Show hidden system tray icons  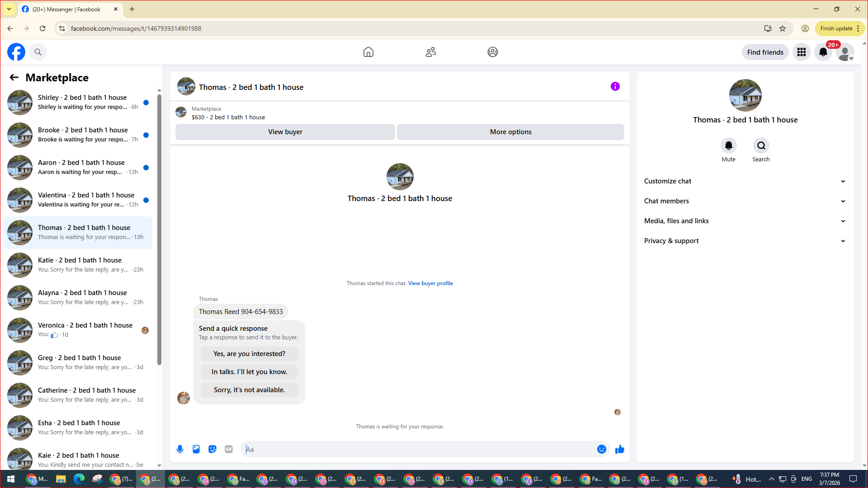(772, 479)
